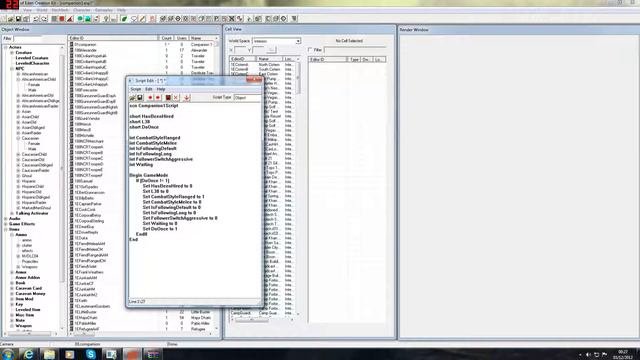Screen dimensions: 640x360
Task: Click the Windows Start button
Action: click(x=8, y=354)
